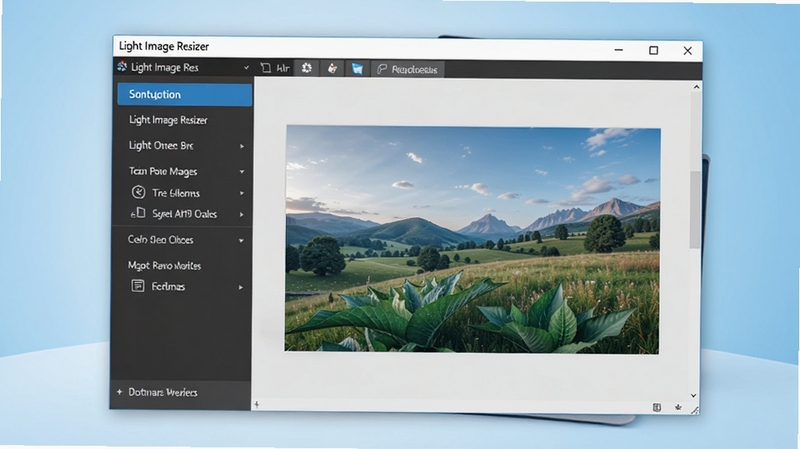
Task: Select Tezn Pole Mages sidebar entry
Action: tap(163, 171)
